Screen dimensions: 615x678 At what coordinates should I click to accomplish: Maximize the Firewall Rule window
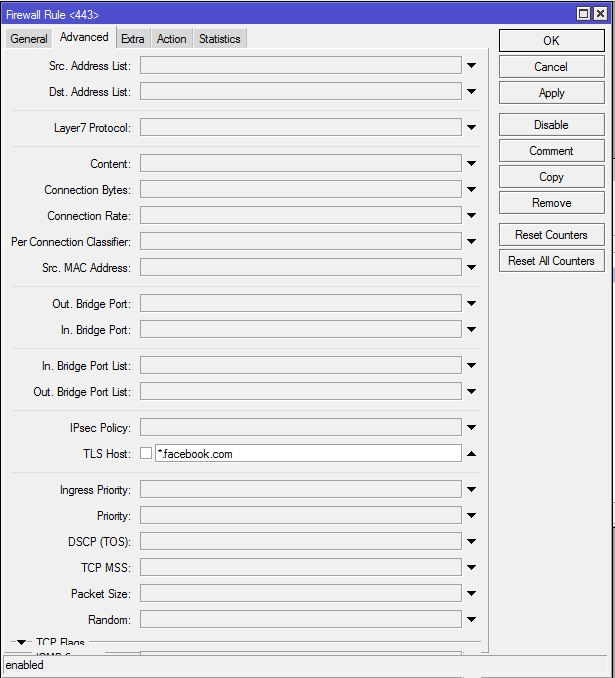[x=585, y=13]
